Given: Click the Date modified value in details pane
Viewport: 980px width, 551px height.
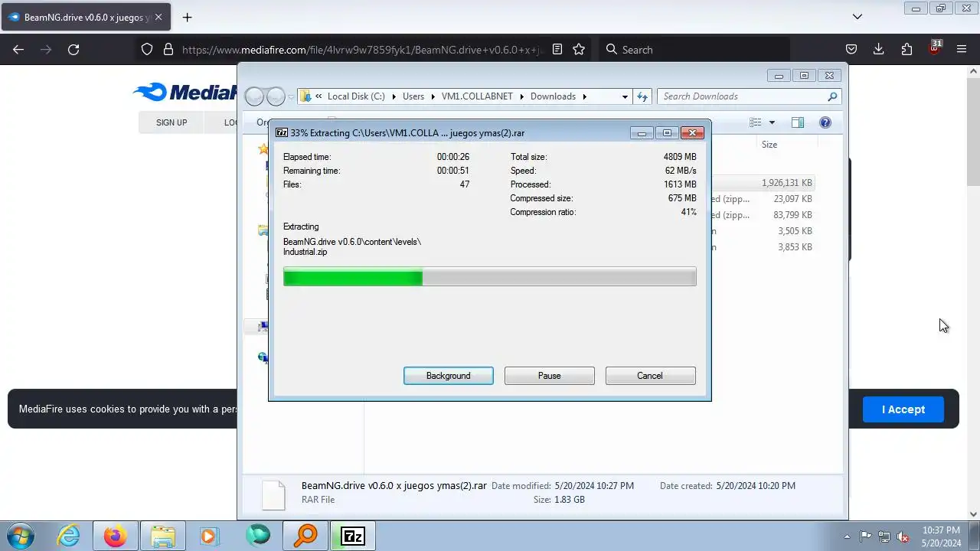Looking at the screenshot, I should click(x=594, y=486).
